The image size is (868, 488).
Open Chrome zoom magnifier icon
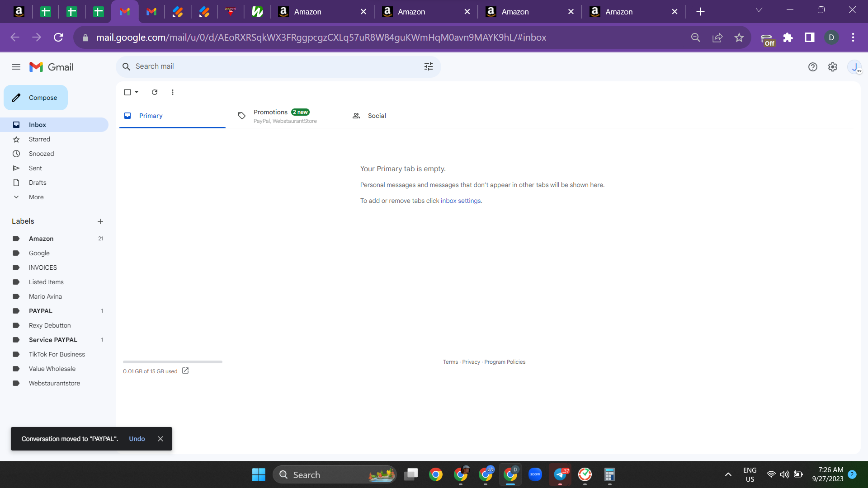pos(696,38)
